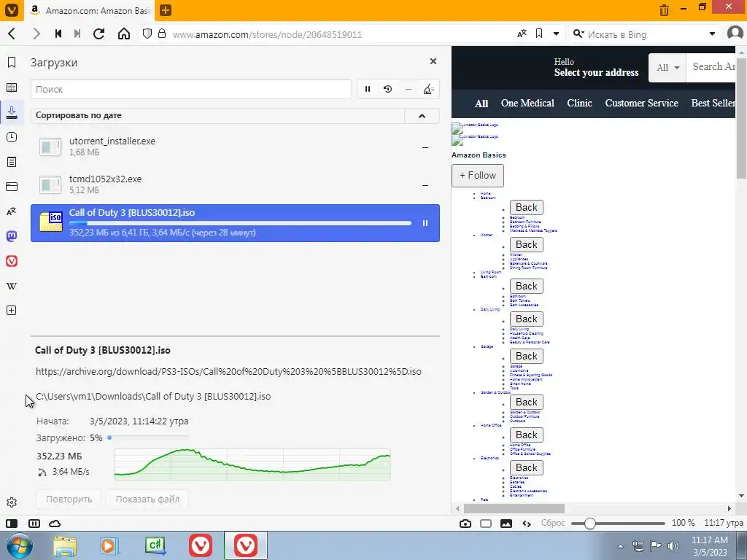Open the Vivaldi menu button

click(12, 10)
